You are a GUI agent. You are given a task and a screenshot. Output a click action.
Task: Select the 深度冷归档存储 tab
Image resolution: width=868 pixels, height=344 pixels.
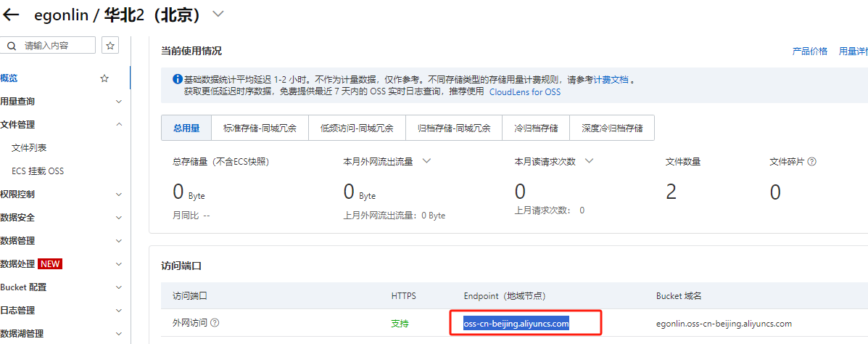(x=611, y=128)
